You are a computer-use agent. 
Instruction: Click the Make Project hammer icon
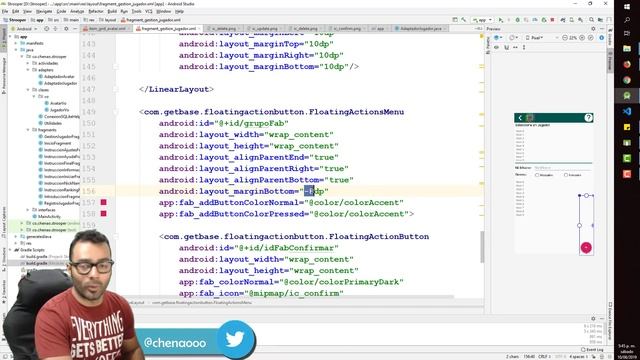tap(464, 20)
